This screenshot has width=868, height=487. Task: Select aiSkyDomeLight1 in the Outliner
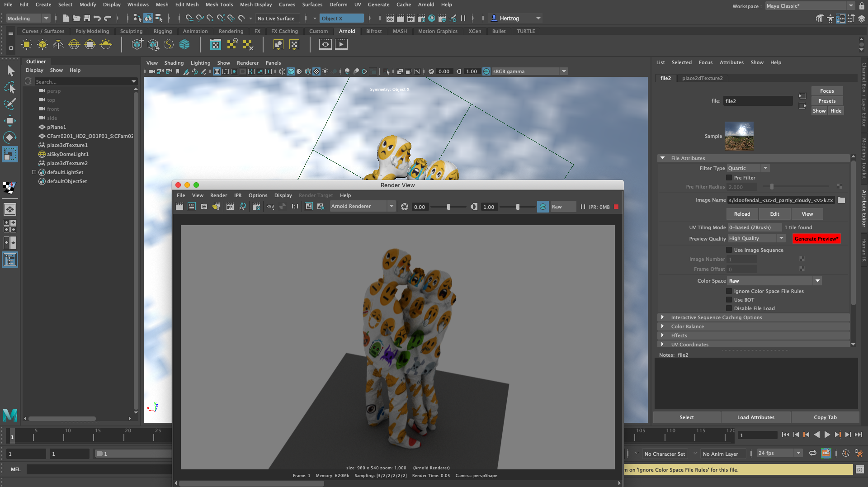pyautogui.click(x=69, y=154)
